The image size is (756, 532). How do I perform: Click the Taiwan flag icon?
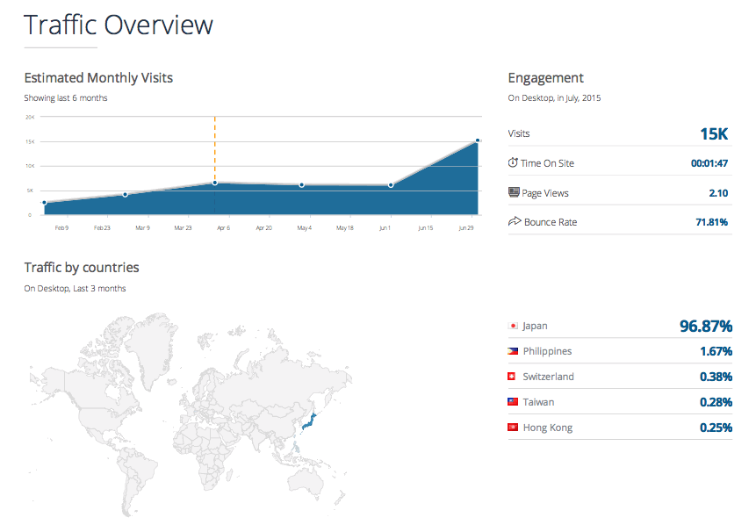pyautogui.click(x=513, y=402)
